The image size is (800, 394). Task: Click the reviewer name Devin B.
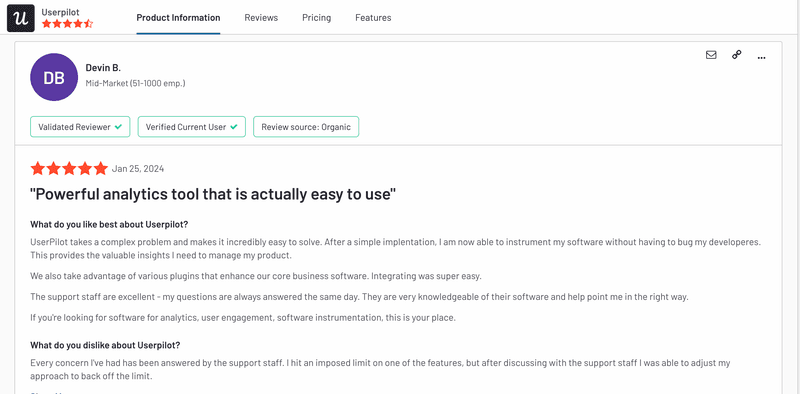click(103, 68)
